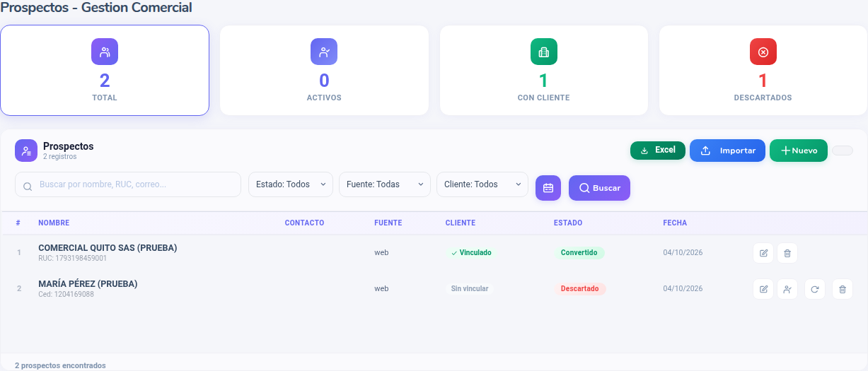Sort by the FUENTE column header
The width and height of the screenshot is (868, 371).
pyautogui.click(x=388, y=223)
